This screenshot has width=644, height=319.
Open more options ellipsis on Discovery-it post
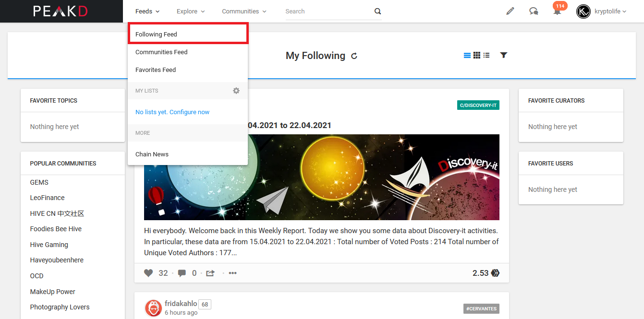coord(233,273)
